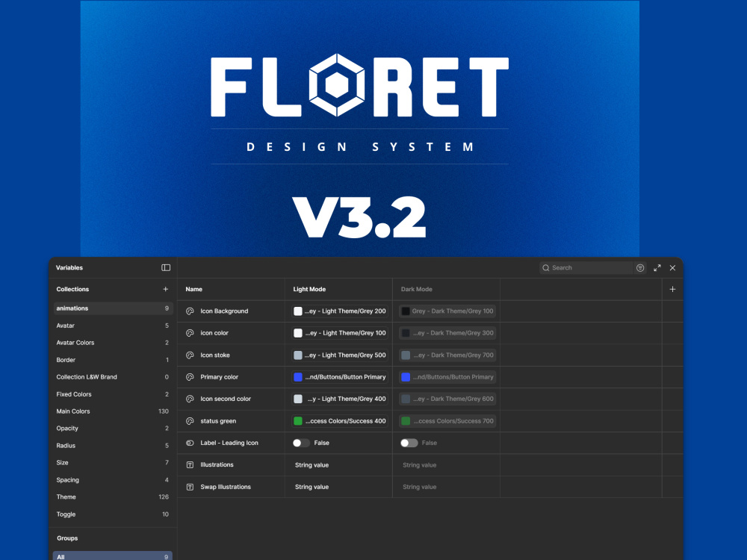The height and width of the screenshot is (560, 747).
Task: Click color type icon for icon color row
Action: (190, 333)
